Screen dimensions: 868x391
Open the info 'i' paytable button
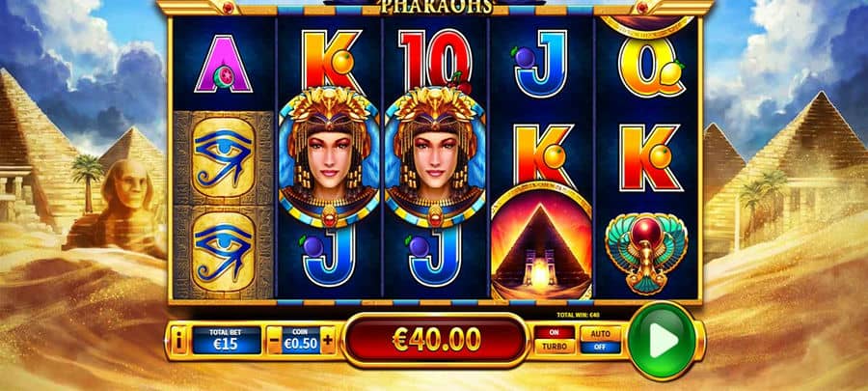tap(178, 344)
